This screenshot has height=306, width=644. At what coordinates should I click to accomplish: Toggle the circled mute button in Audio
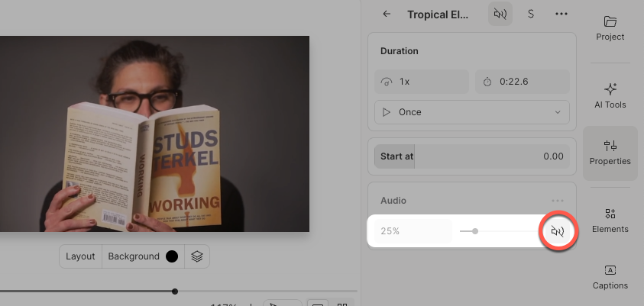click(558, 231)
